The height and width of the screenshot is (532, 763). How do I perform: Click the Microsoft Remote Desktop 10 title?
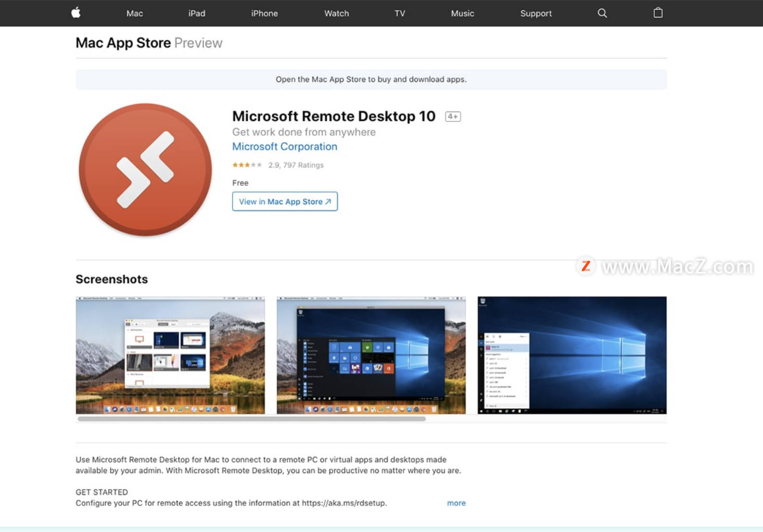334,116
